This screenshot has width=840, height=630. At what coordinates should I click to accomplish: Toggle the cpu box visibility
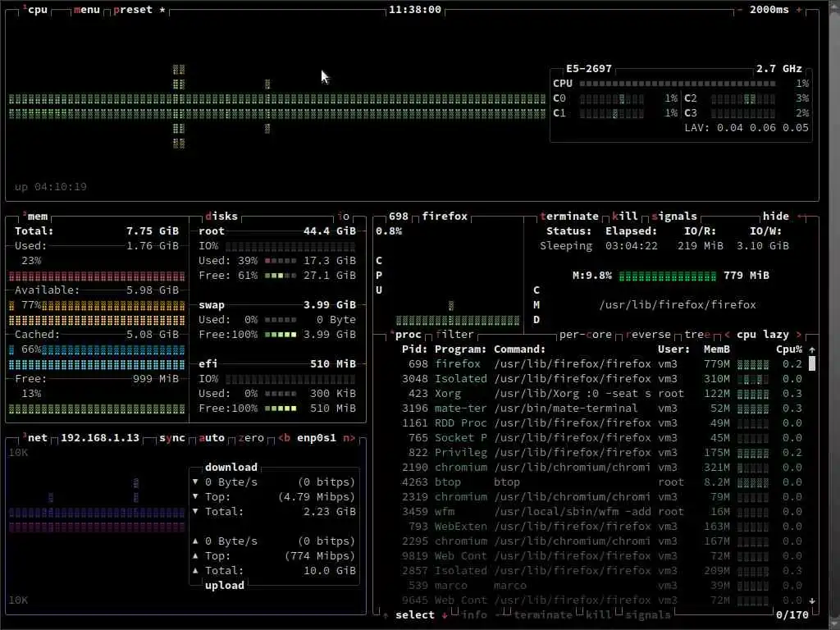[35, 10]
